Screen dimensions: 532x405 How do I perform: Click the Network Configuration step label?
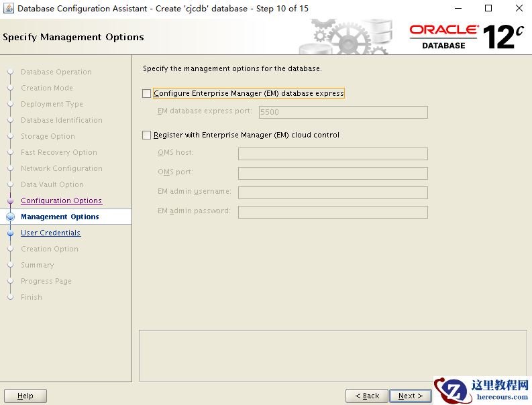coord(62,168)
